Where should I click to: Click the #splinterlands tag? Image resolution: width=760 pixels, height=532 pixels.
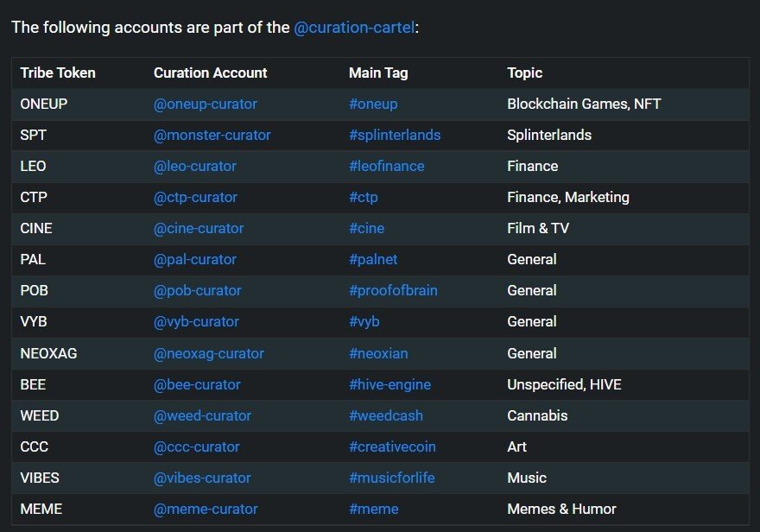395,135
